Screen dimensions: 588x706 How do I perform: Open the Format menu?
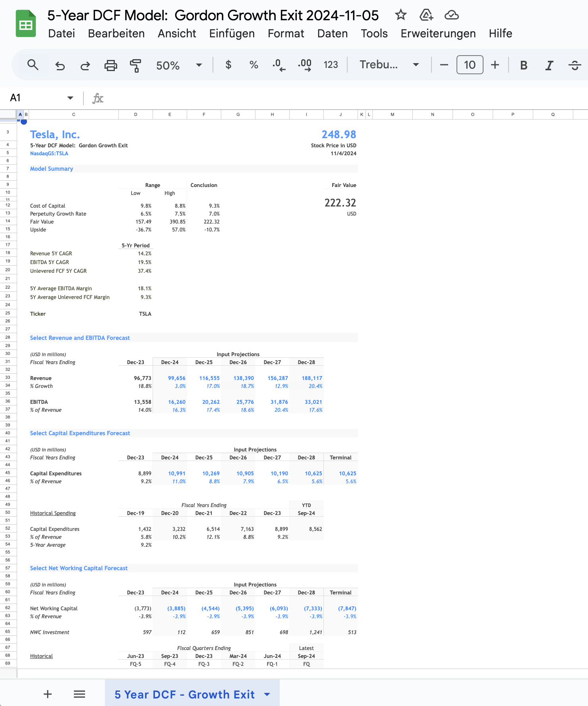tap(286, 33)
